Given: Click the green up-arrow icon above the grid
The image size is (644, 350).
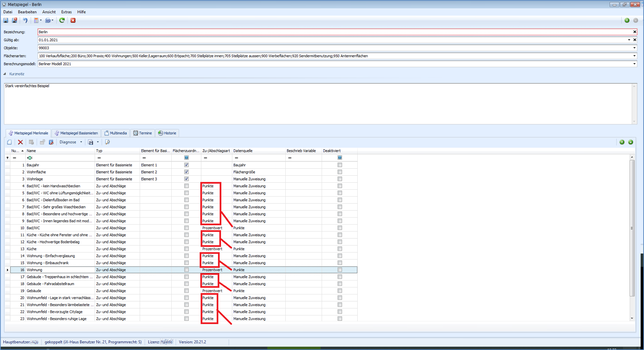Looking at the screenshot, I should pyautogui.click(x=622, y=142).
